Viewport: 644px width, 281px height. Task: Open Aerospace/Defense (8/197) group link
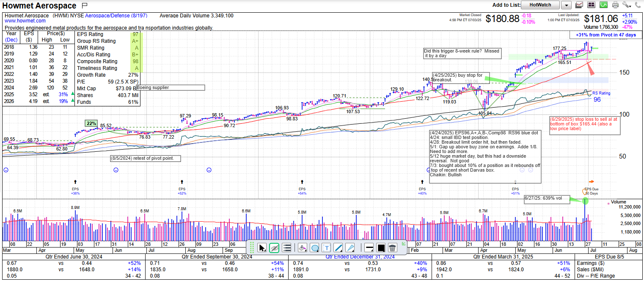pos(116,16)
